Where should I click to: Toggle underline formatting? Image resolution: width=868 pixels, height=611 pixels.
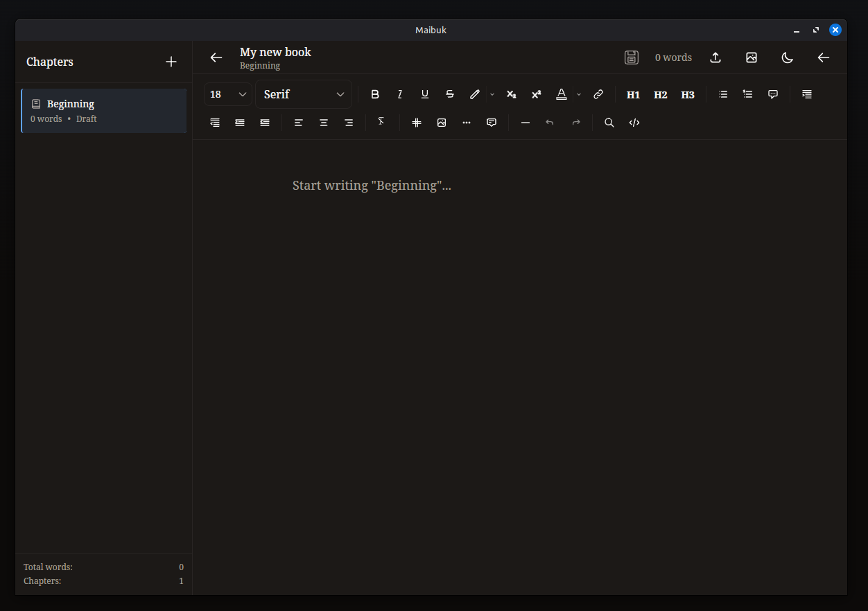click(x=424, y=94)
